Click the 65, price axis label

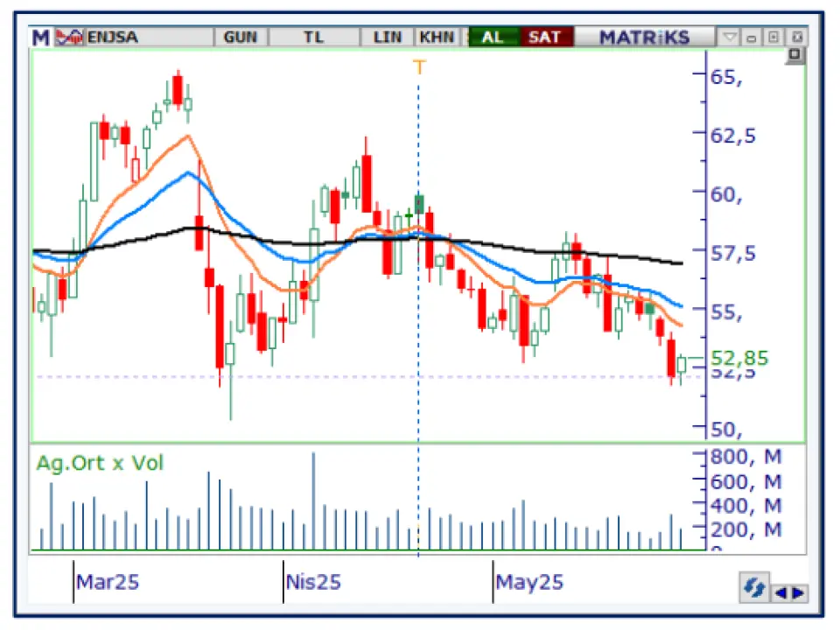(x=726, y=78)
